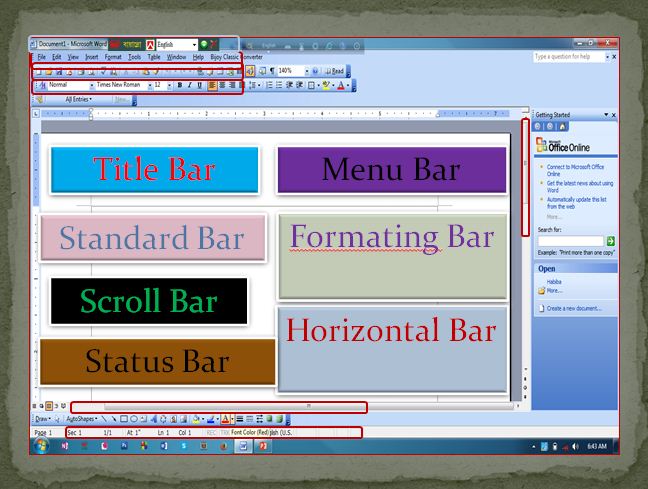648x489 pixels.
Task: Click the Document Map icon beside paragraph mark
Action: 262,71
